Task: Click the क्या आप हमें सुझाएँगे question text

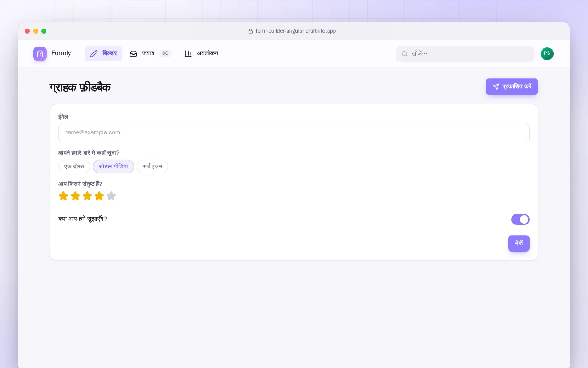Action: [x=83, y=219]
